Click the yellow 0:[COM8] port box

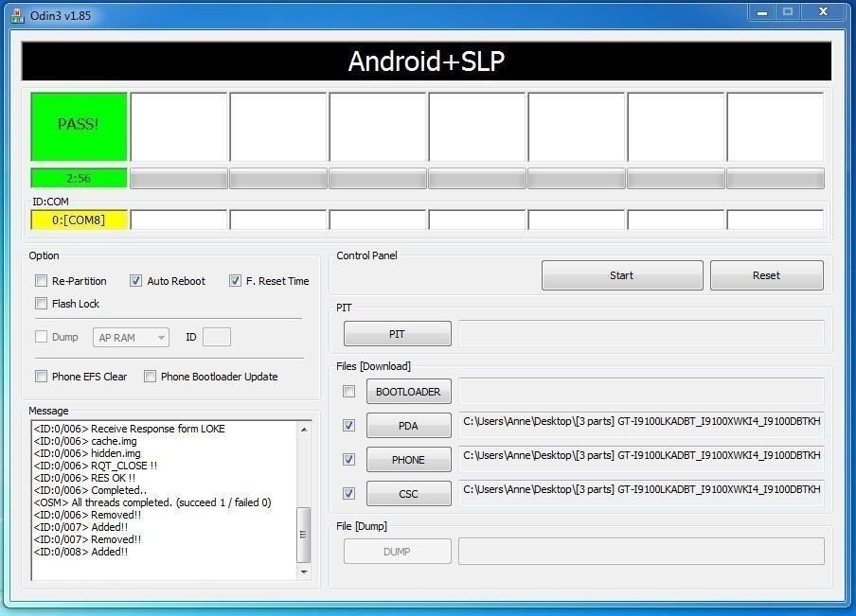79,220
